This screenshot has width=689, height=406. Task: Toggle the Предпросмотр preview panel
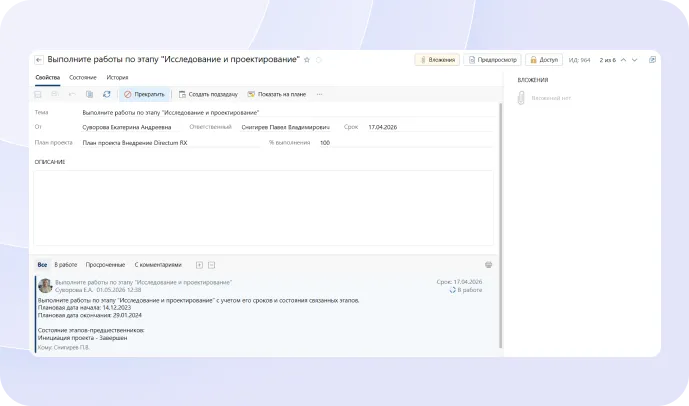click(492, 60)
